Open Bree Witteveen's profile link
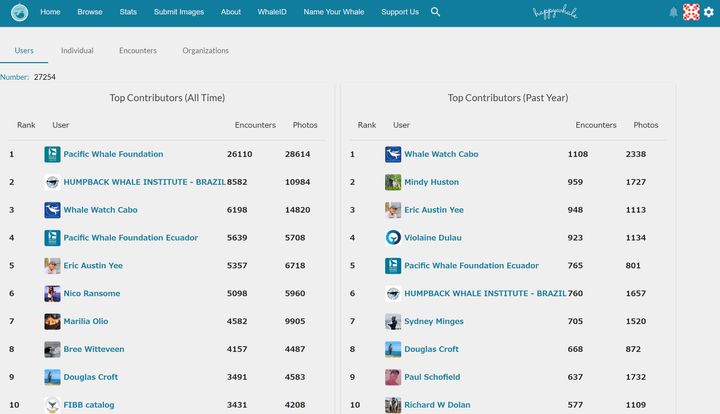Viewport: 720px width, 414px height. (94, 349)
